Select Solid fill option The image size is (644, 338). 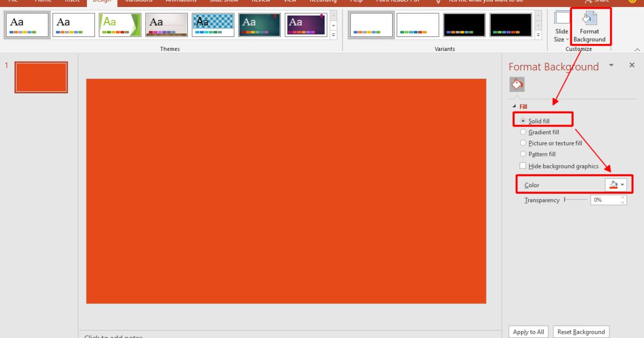pyautogui.click(x=535, y=121)
